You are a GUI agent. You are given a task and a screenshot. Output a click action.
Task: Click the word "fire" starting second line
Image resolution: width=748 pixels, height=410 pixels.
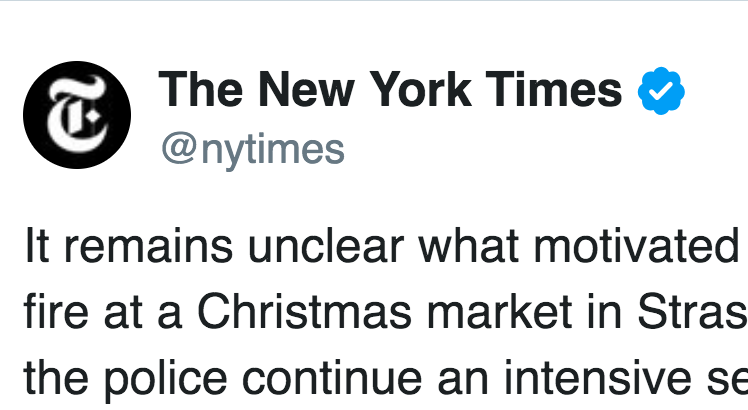coord(56,312)
